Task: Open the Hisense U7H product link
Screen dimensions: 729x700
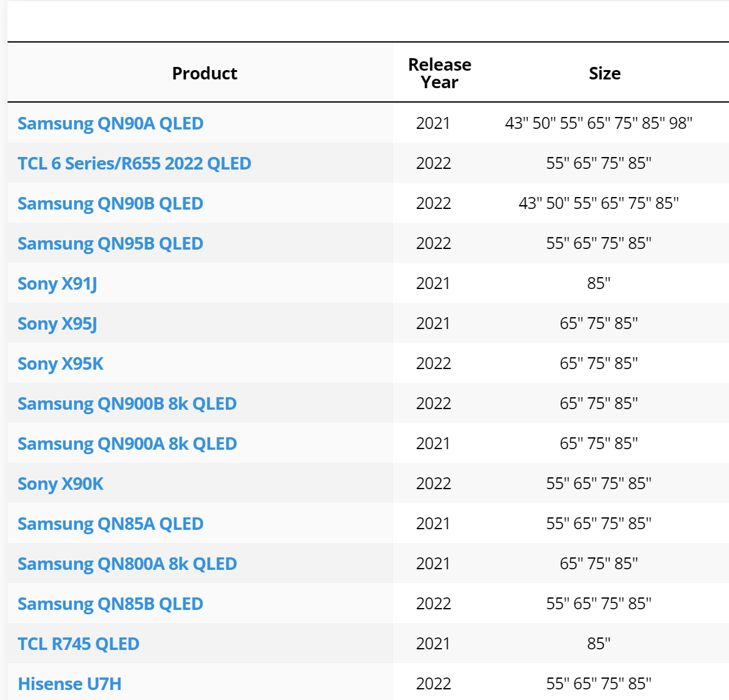Action: (x=69, y=684)
